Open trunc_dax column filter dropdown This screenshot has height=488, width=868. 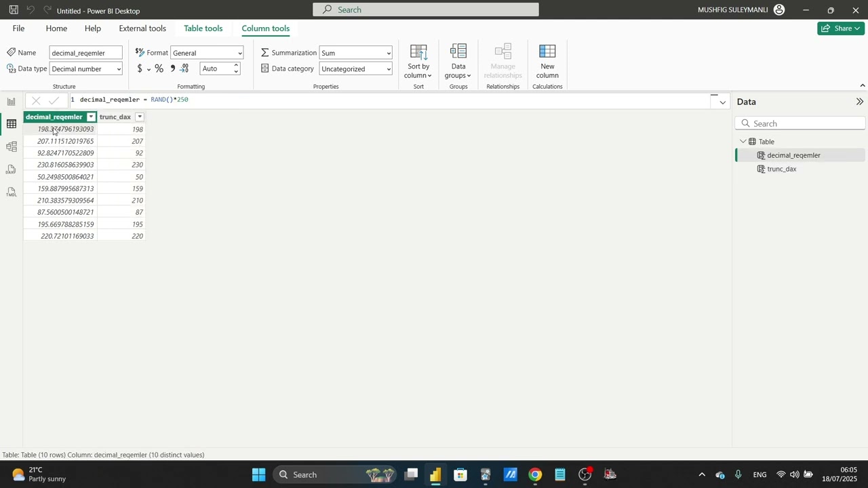[140, 117]
